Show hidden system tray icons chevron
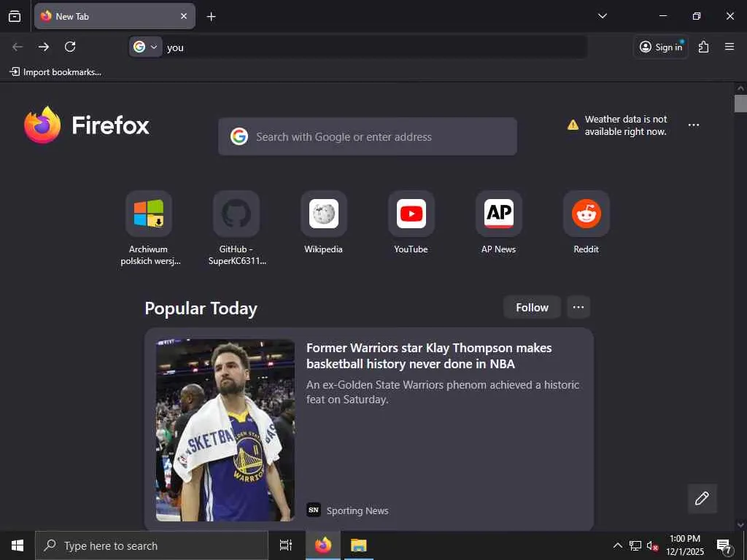The width and height of the screenshot is (747, 560). (x=617, y=545)
